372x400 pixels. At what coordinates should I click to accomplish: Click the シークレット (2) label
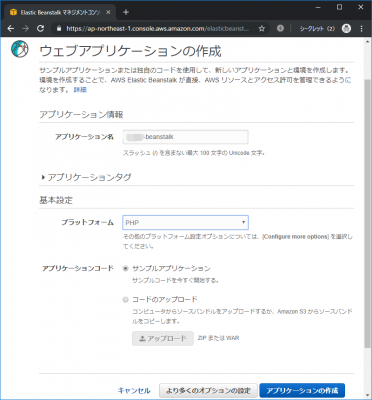point(317,29)
